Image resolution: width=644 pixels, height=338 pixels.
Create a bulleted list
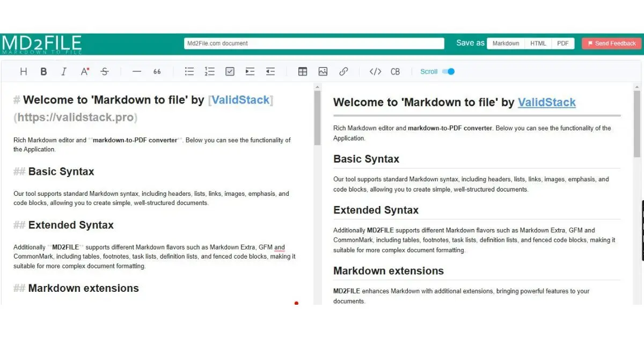189,71
